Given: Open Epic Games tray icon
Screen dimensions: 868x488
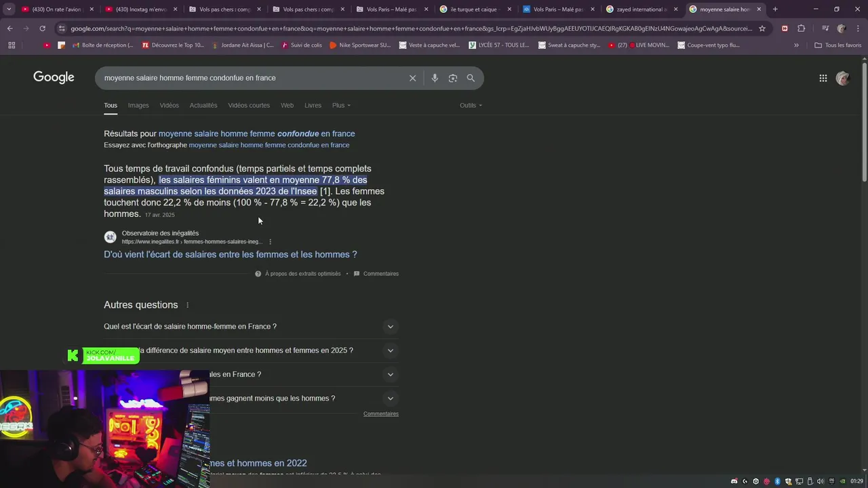Looking at the screenshot, I should [832, 481].
